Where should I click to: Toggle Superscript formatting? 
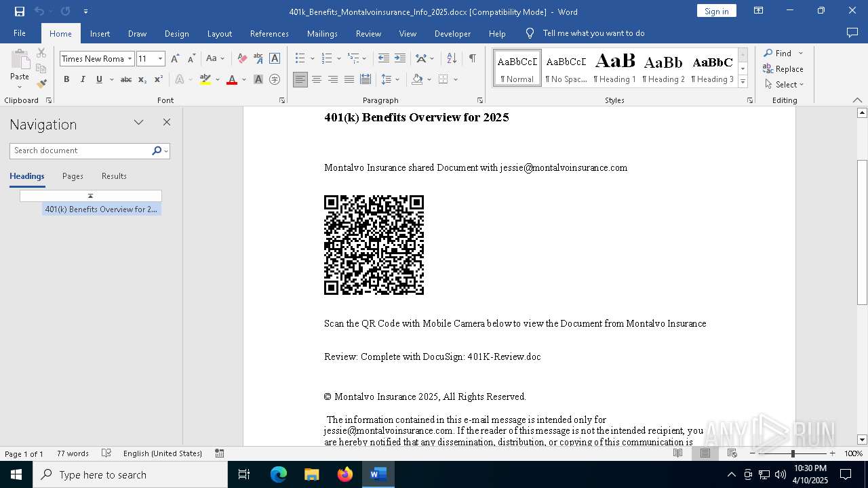[x=159, y=79]
